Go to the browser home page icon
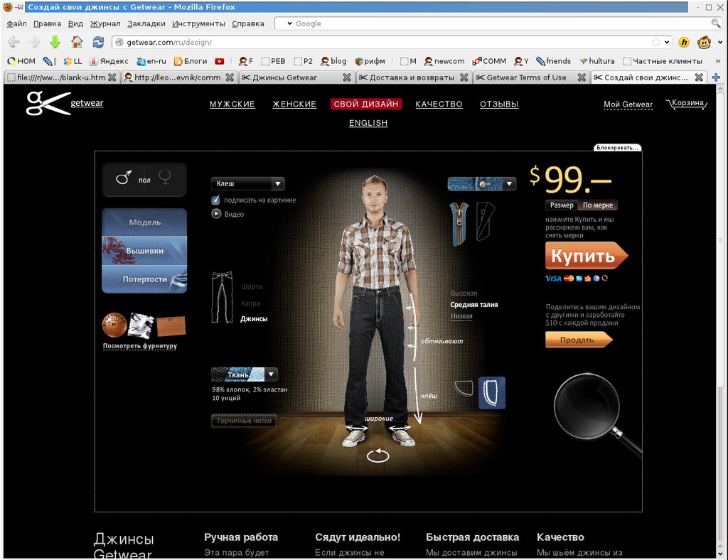Screen dimensions: 728x560 pyautogui.click(x=77, y=42)
